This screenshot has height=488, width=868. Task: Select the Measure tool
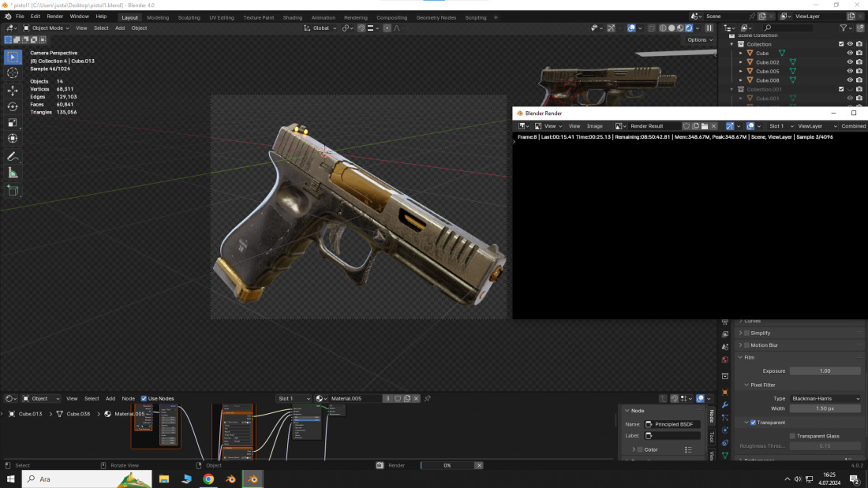(x=13, y=173)
